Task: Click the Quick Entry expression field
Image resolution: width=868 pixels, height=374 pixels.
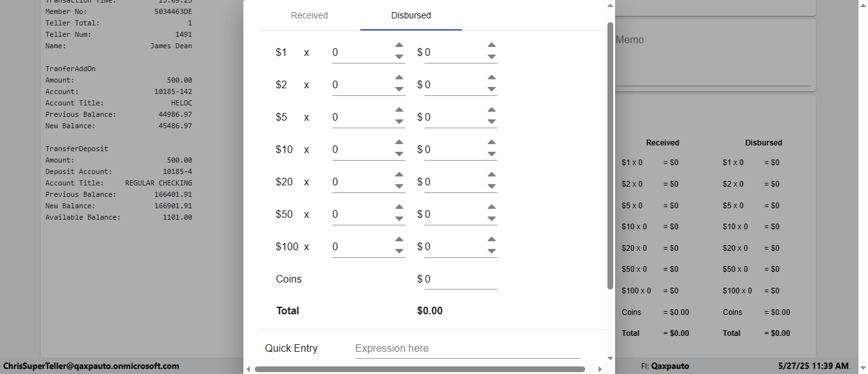Action: coord(467,349)
